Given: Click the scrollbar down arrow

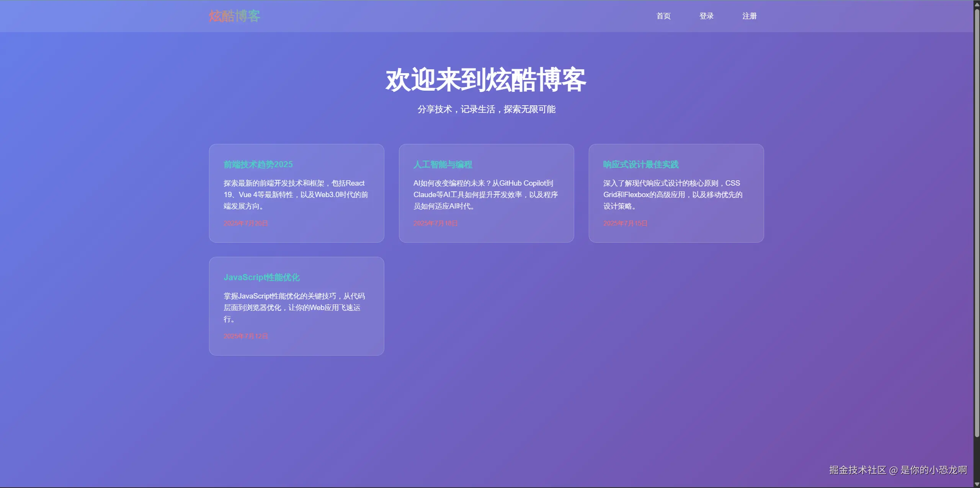Looking at the screenshot, I should [977, 484].
